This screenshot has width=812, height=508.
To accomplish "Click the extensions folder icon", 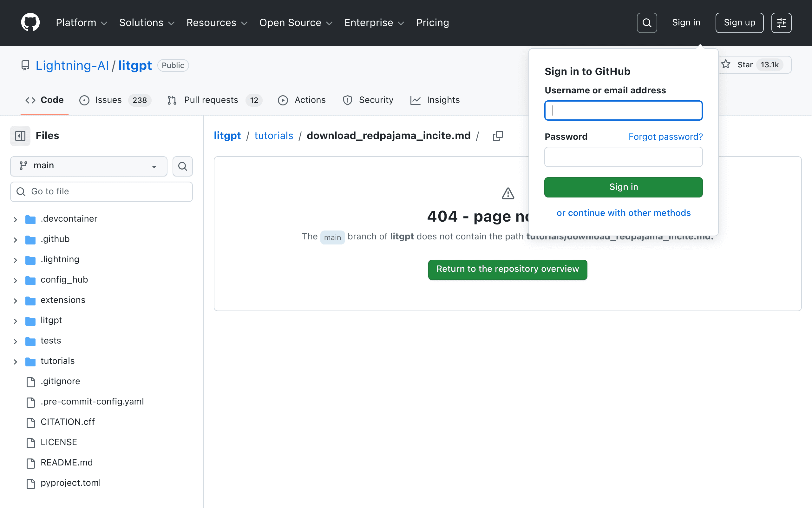I will 30,301.
